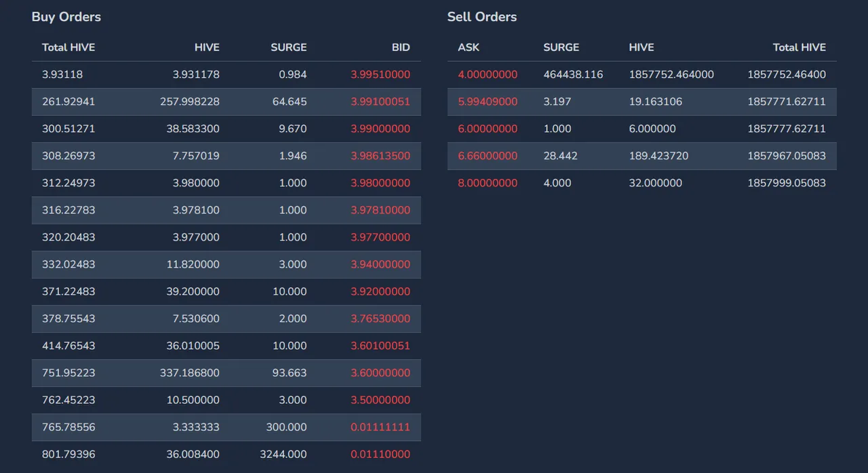Click SURGE amount 0.984
This screenshot has height=473, width=868.
pos(293,75)
